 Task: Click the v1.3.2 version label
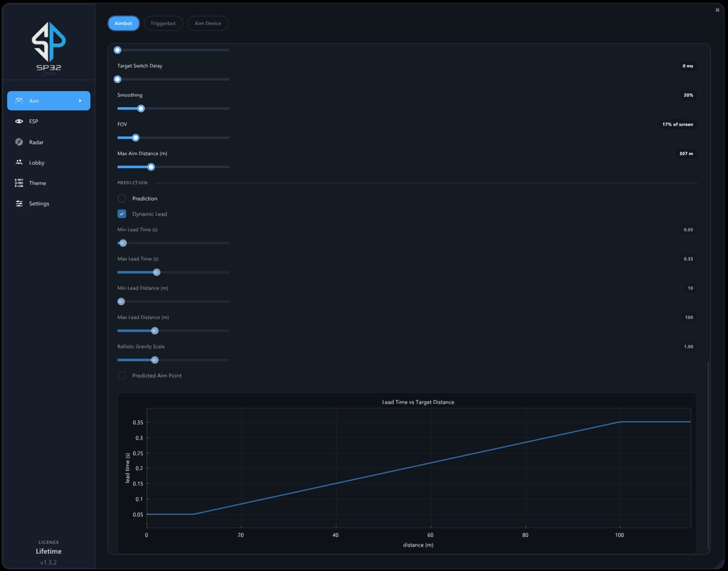48,562
